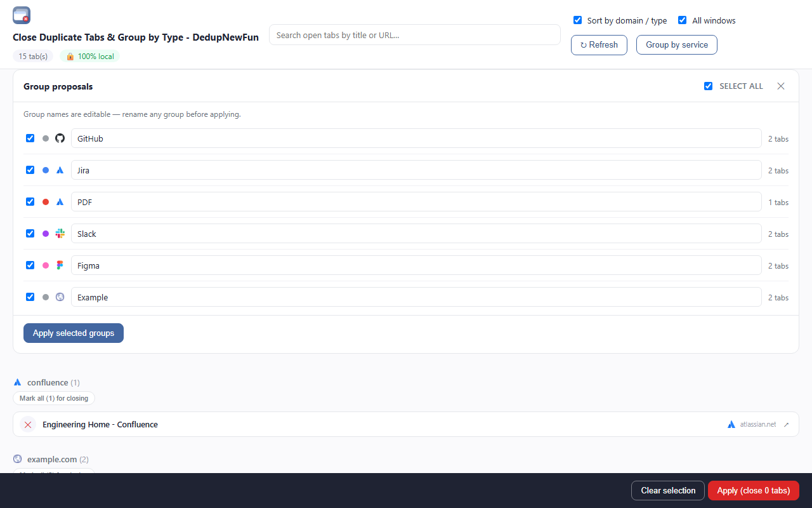Click the PDF group name field
The width and height of the screenshot is (812, 508).
[416, 202]
